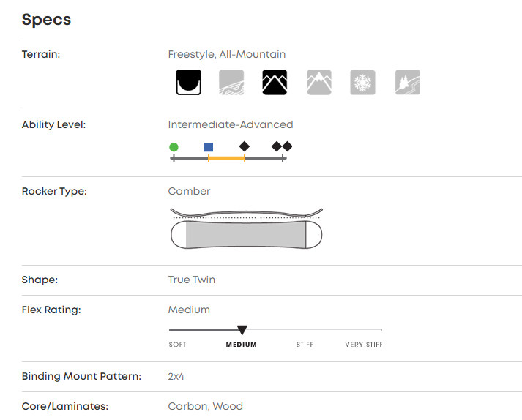522x420 pixels.
Task: Click the orange ability level range bar
Action: point(226,158)
